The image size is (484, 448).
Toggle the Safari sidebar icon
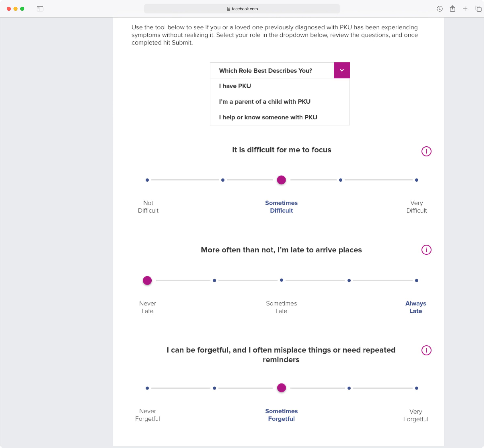40,9
